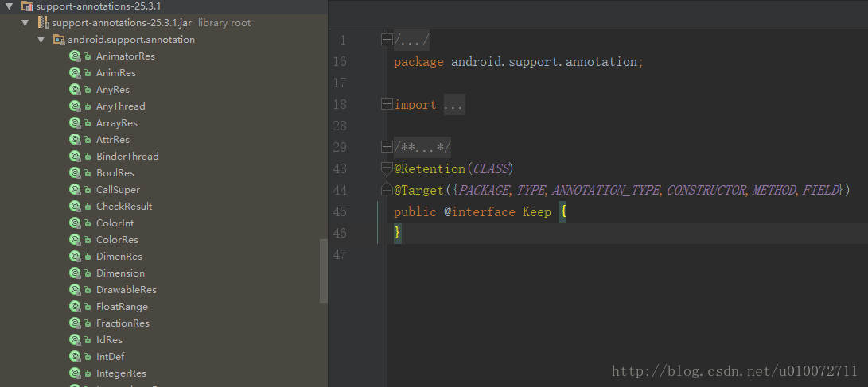
Task: Click the annotation icon beside AttrRes
Action: coord(75,140)
